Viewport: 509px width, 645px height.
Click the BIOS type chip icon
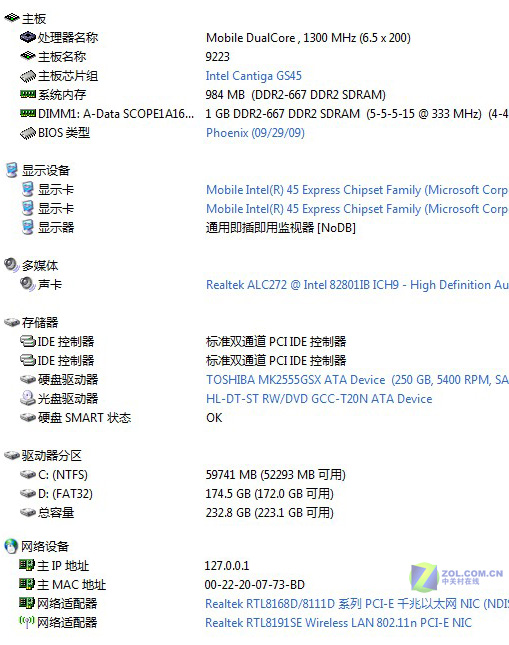28,133
